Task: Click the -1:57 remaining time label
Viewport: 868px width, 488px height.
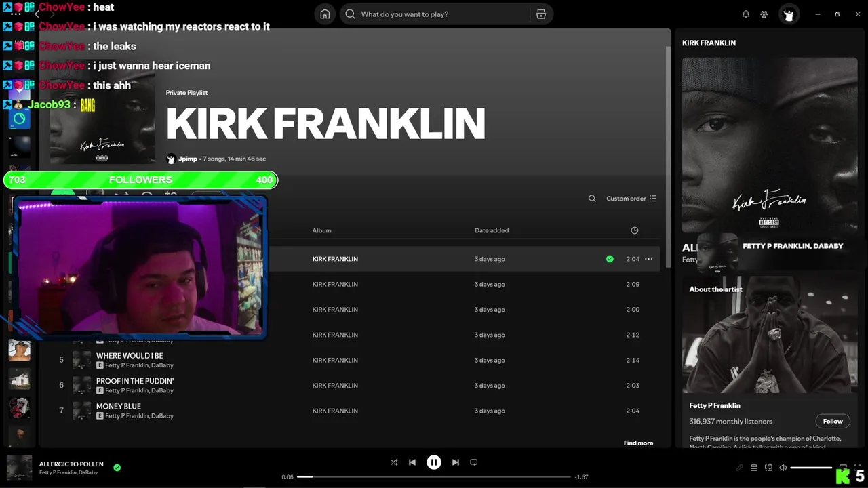Action: tap(581, 477)
